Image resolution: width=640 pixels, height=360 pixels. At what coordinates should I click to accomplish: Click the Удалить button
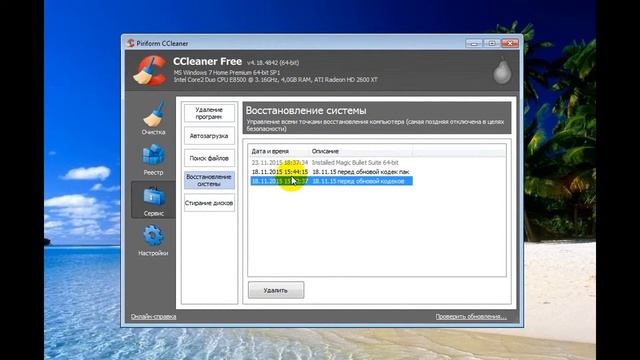click(276, 290)
